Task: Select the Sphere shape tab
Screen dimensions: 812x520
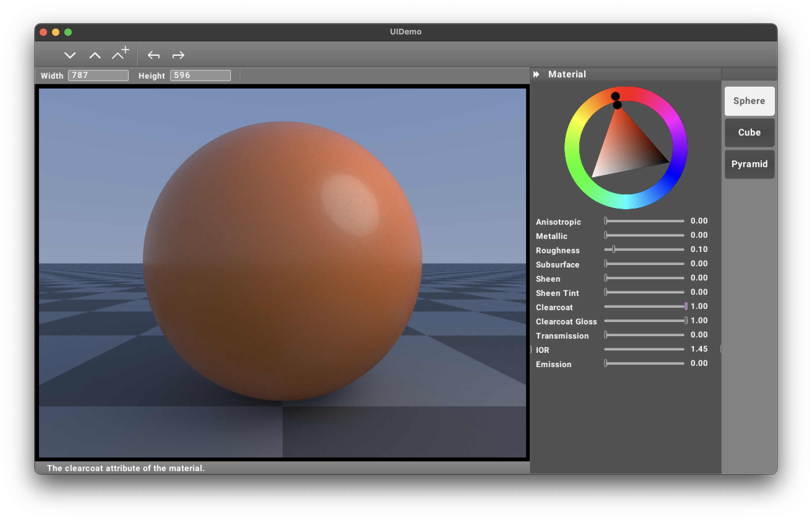Action: coord(749,101)
